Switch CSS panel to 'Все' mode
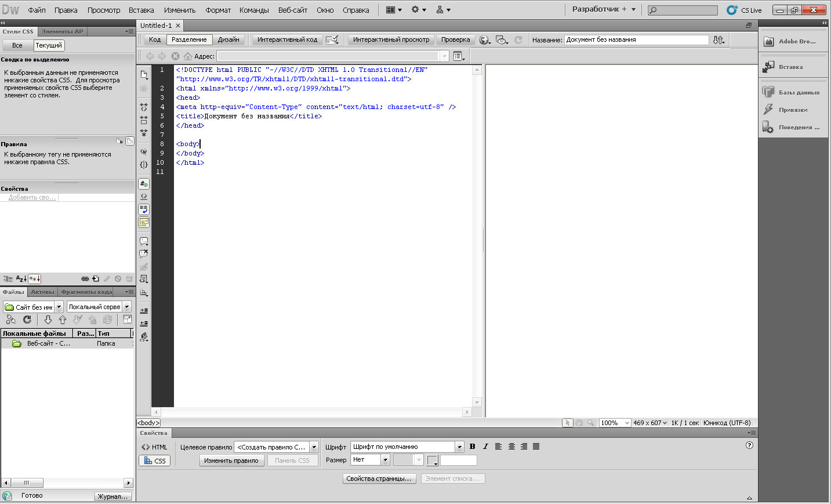Viewport: 831px width, 504px height. click(x=17, y=45)
